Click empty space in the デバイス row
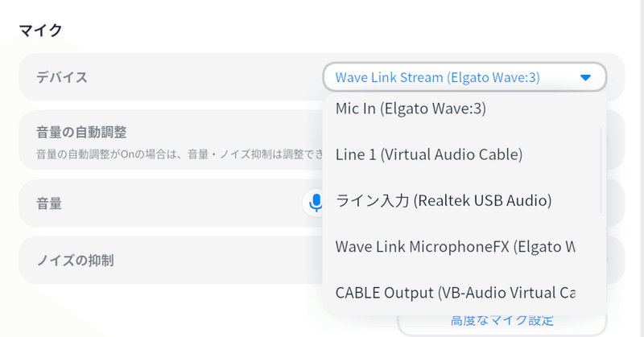The width and height of the screenshot is (644, 337). 201,78
